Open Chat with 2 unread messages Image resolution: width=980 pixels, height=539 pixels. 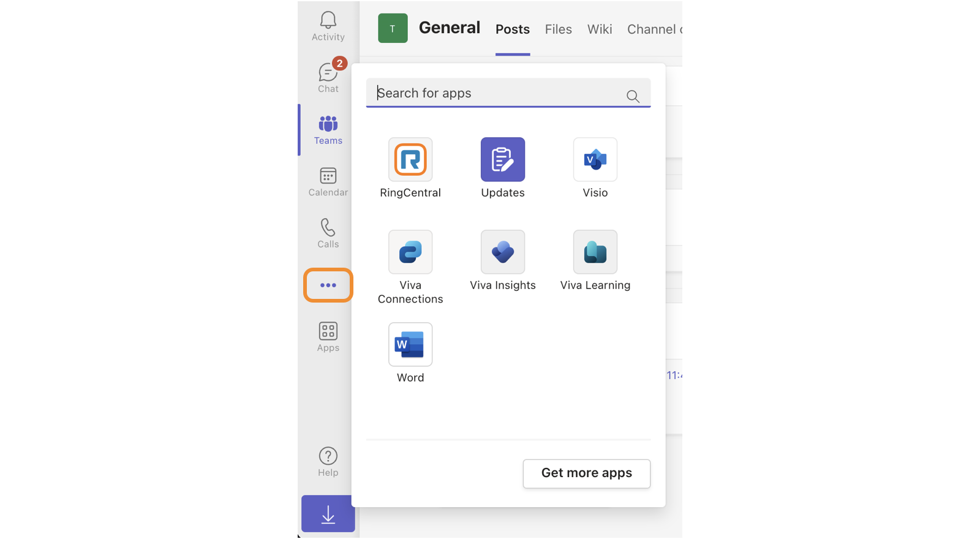click(x=328, y=78)
